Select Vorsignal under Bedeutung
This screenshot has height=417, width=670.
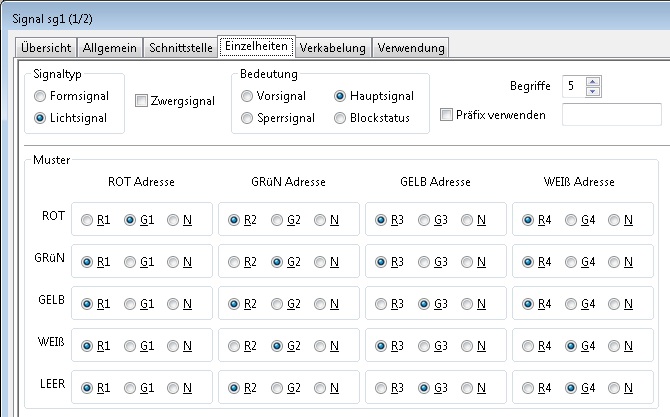[x=247, y=96]
